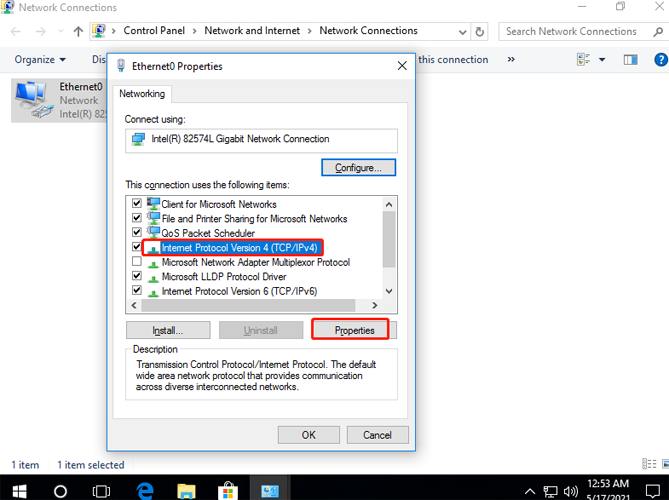Select Microsoft LLDP Protocol Driver item text
This screenshot has height=500, width=669.
[224, 276]
